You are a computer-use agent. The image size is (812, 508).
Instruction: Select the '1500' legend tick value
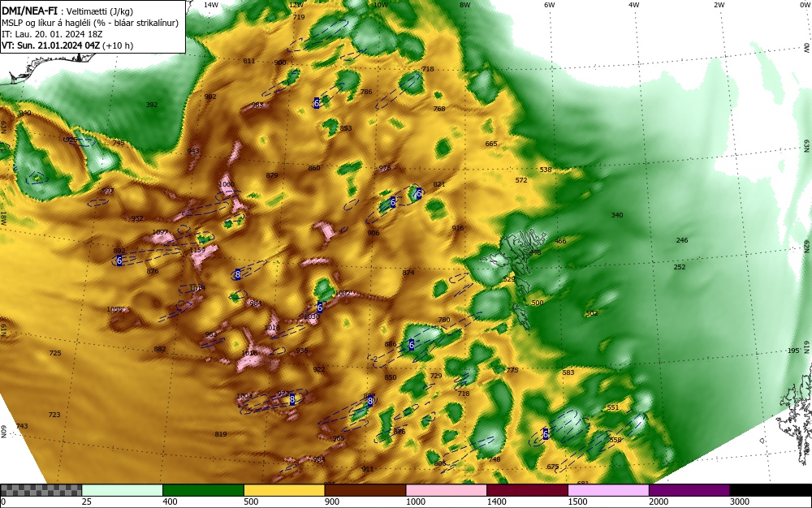pos(577,502)
